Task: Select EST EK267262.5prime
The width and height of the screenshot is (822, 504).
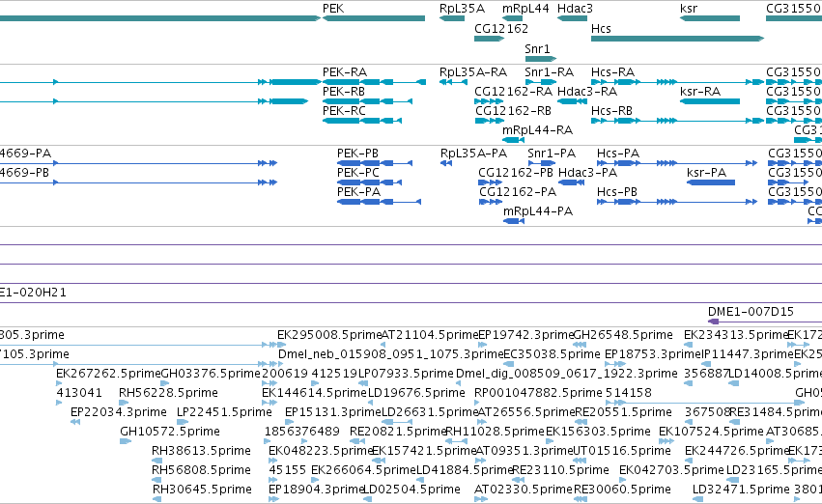Action: 59,383
